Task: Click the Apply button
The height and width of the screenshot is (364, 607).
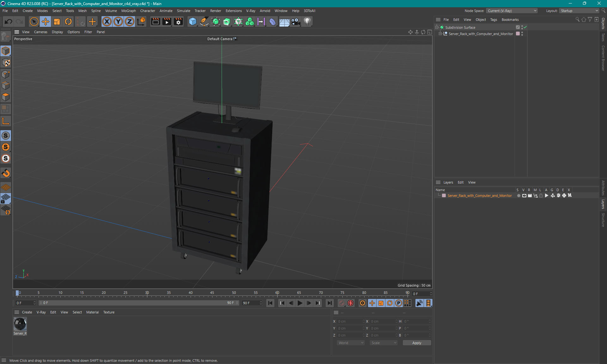Action: 417,343
